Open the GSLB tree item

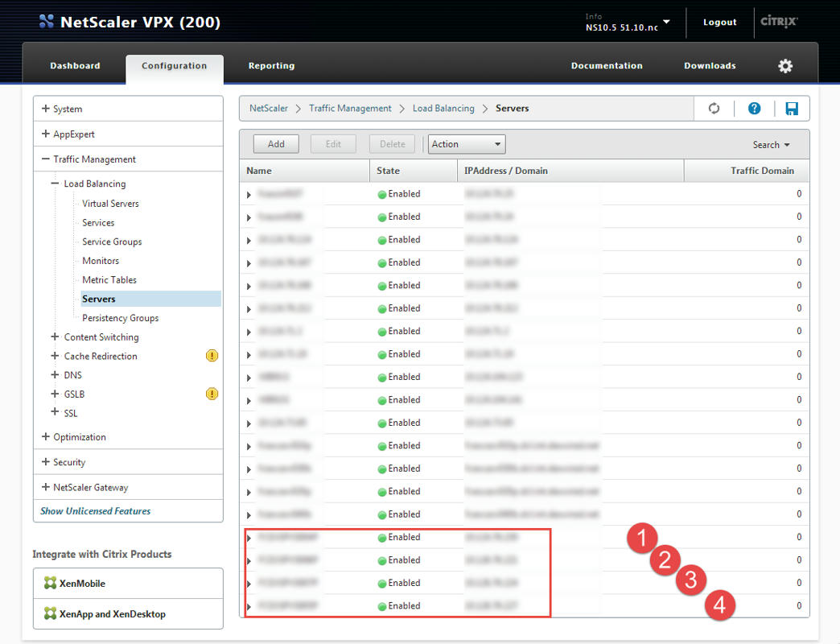tap(75, 394)
